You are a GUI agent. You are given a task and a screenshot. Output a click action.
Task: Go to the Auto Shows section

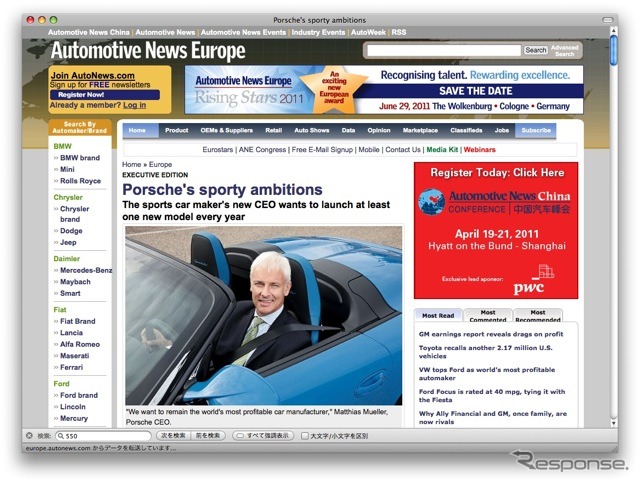tap(311, 130)
